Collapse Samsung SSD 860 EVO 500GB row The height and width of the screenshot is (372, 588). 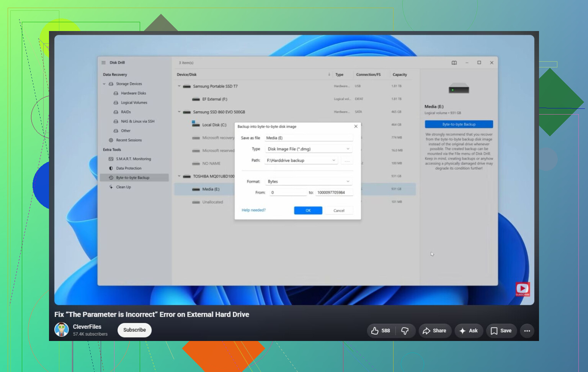tap(179, 112)
